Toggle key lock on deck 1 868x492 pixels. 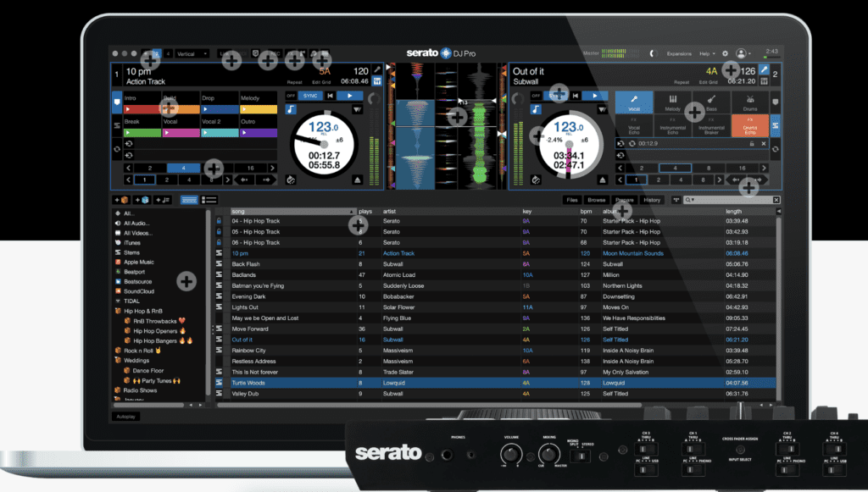click(x=291, y=109)
